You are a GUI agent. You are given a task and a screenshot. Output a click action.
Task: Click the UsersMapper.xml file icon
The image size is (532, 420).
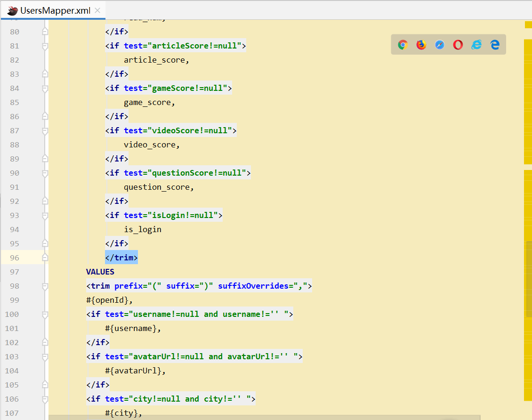(x=12, y=10)
